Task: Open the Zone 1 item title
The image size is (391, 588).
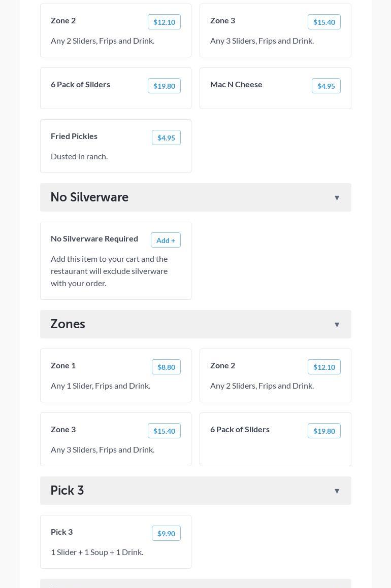Action: (x=63, y=365)
